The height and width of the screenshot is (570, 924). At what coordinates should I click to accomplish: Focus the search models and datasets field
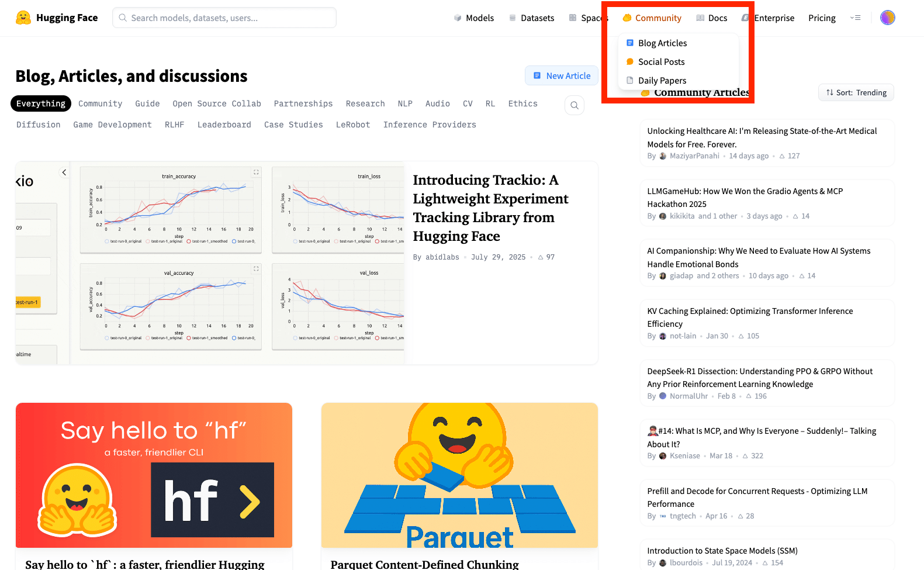(x=224, y=18)
